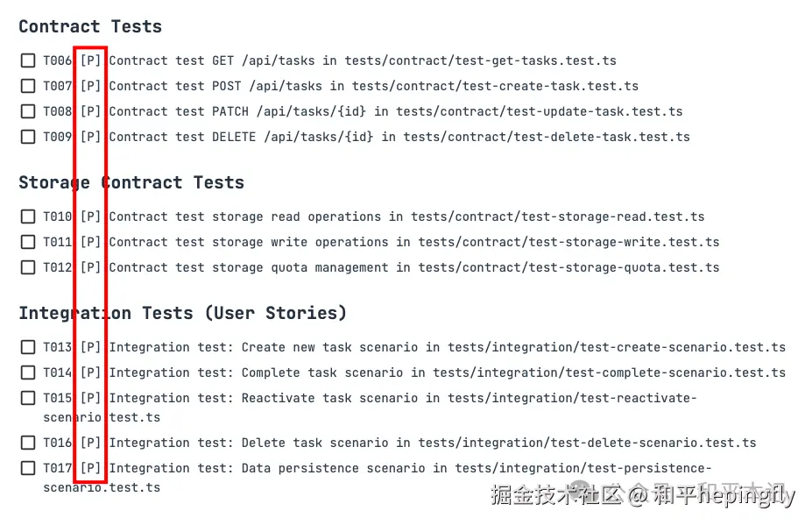Click the Storage Contract Tests heading

point(131,182)
